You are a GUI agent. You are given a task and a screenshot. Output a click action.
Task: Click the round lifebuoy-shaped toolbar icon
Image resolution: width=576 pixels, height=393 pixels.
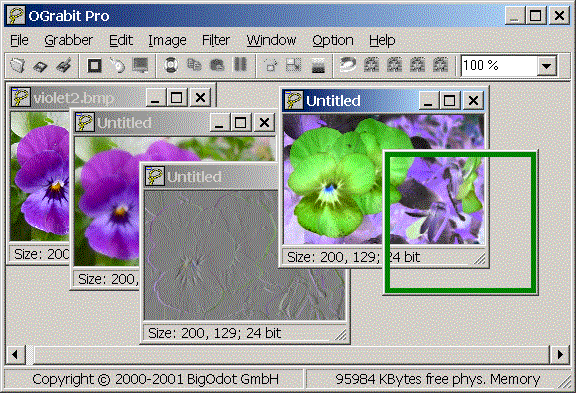coord(171,65)
